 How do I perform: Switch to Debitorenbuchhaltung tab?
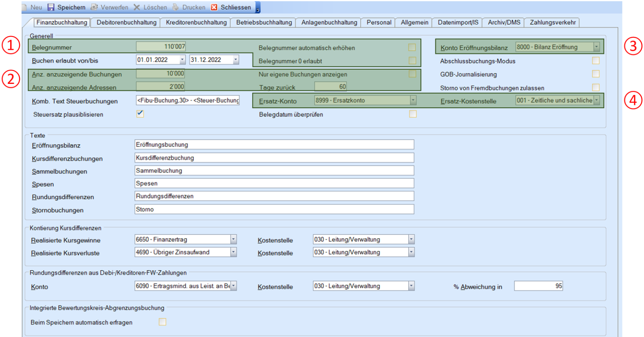[x=126, y=23]
